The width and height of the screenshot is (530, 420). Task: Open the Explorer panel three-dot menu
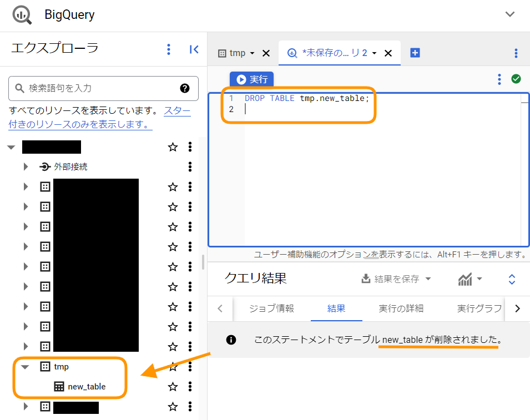(169, 49)
